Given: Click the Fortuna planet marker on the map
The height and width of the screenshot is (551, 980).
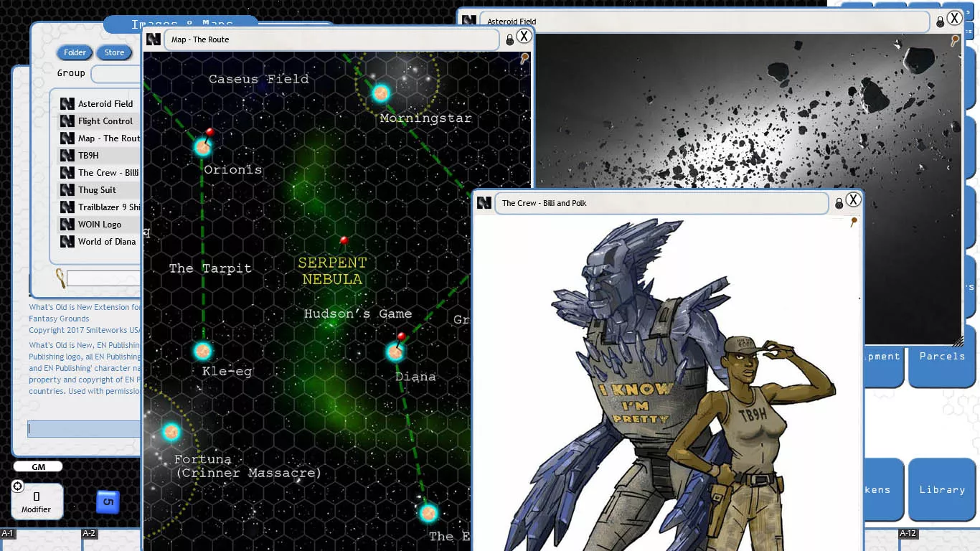Looking at the screenshot, I should click(x=171, y=431).
